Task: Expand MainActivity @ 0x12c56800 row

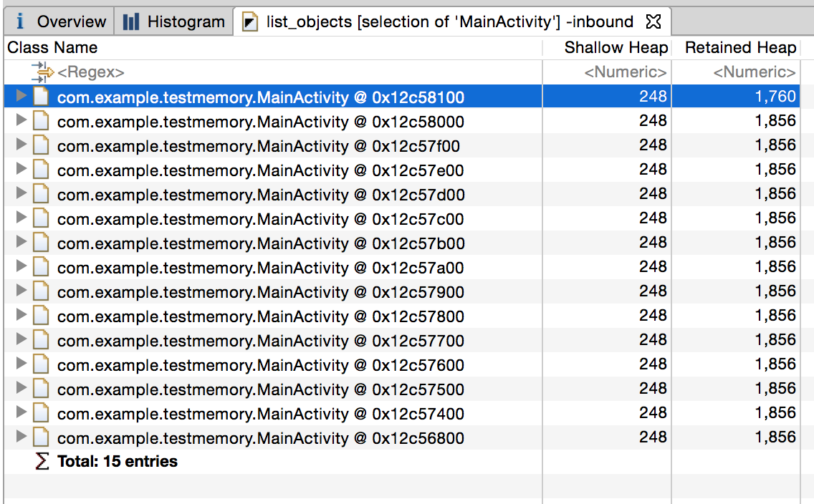Action: (21, 437)
